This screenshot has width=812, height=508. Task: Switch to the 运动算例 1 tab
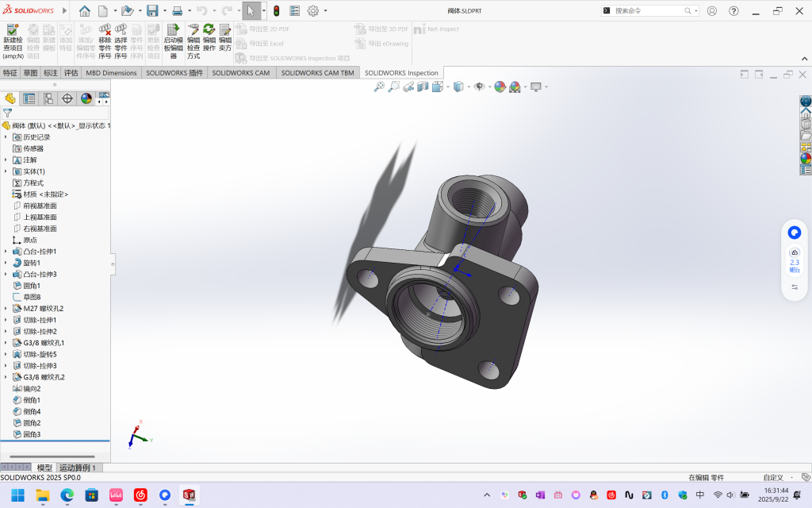(77, 468)
